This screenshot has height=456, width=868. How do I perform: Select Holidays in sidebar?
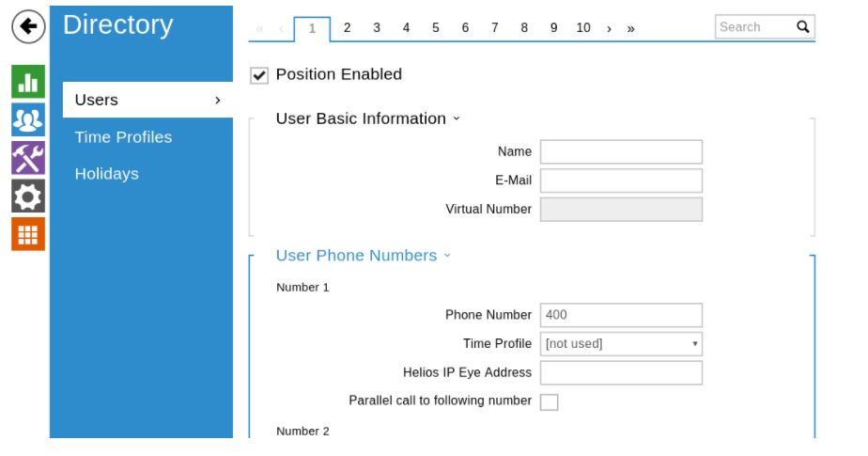tap(106, 174)
